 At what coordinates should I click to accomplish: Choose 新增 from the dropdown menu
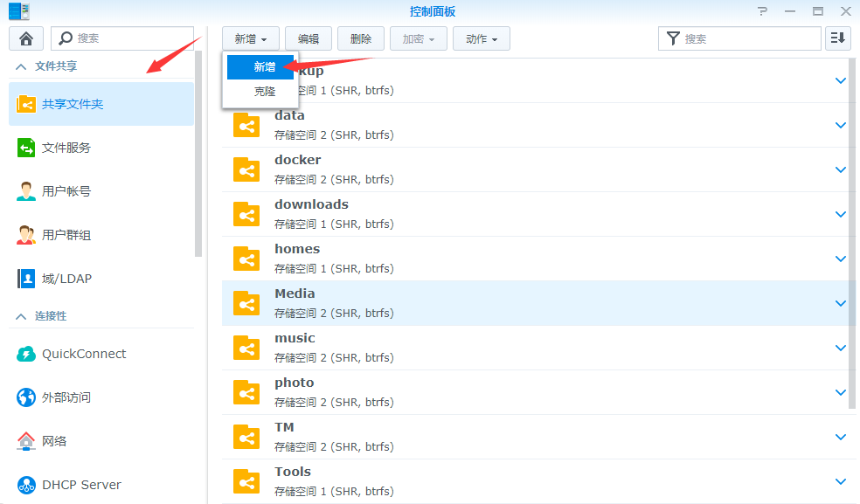pyautogui.click(x=260, y=67)
